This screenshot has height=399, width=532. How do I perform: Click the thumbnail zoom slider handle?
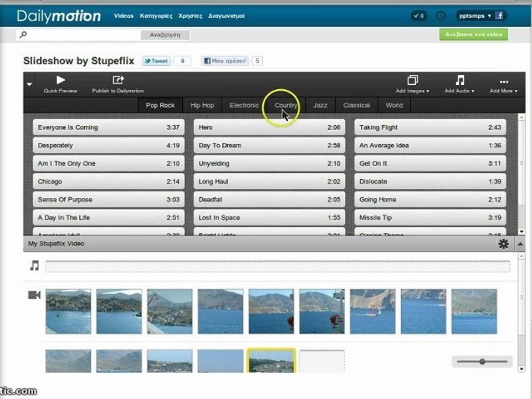(x=482, y=362)
